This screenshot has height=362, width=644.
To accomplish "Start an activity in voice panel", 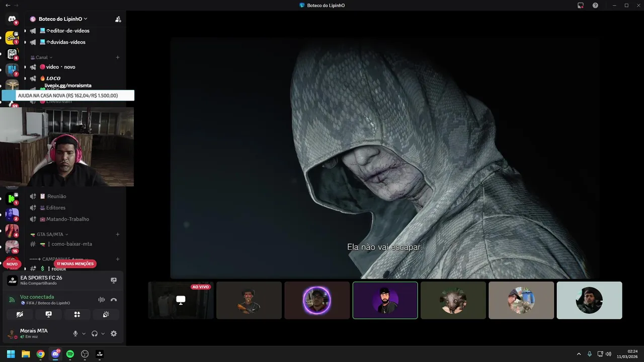I will tap(77, 314).
